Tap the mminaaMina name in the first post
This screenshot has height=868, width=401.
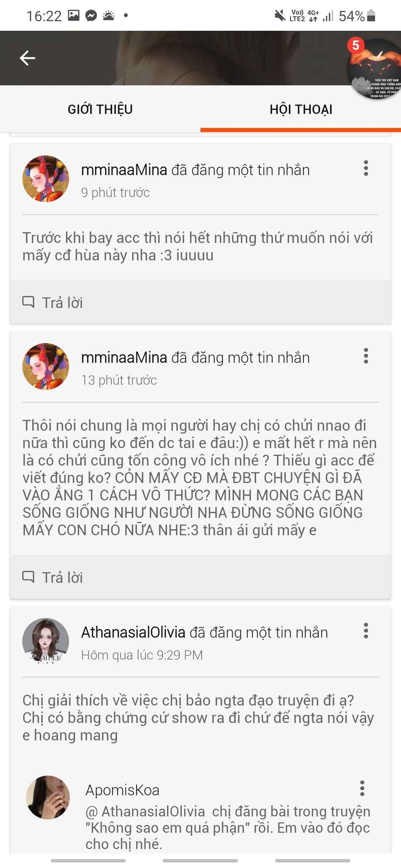[x=124, y=170]
